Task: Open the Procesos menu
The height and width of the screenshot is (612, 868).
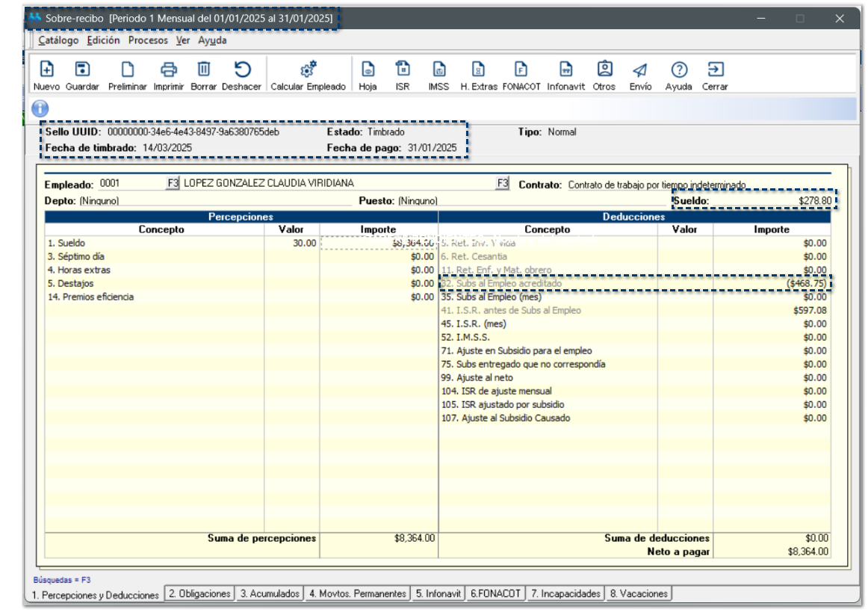Action: click(x=148, y=40)
